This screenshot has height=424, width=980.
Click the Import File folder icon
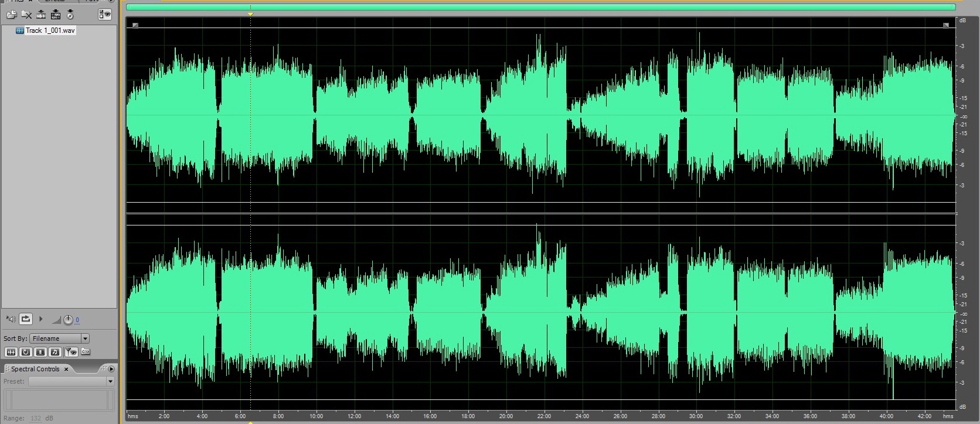pos(11,15)
